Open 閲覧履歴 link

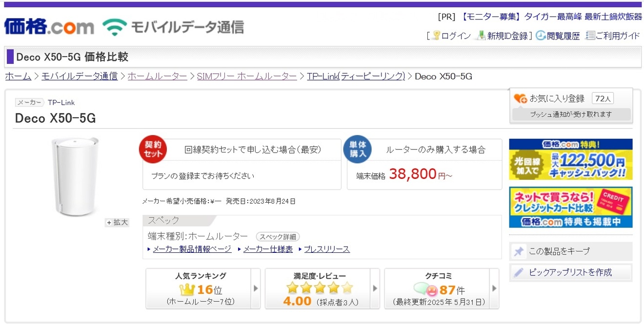tap(563, 36)
